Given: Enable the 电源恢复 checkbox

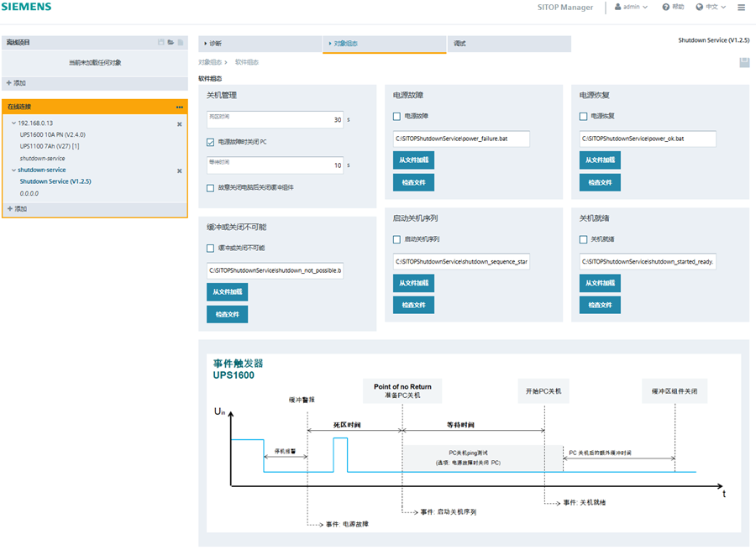Looking at the screenshot, I should click(583, 116).
